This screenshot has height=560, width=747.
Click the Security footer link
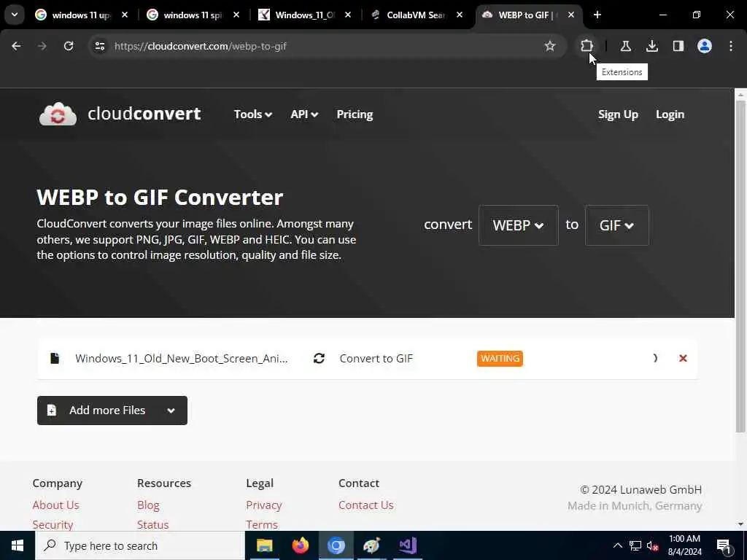click(x=53, y=524)
